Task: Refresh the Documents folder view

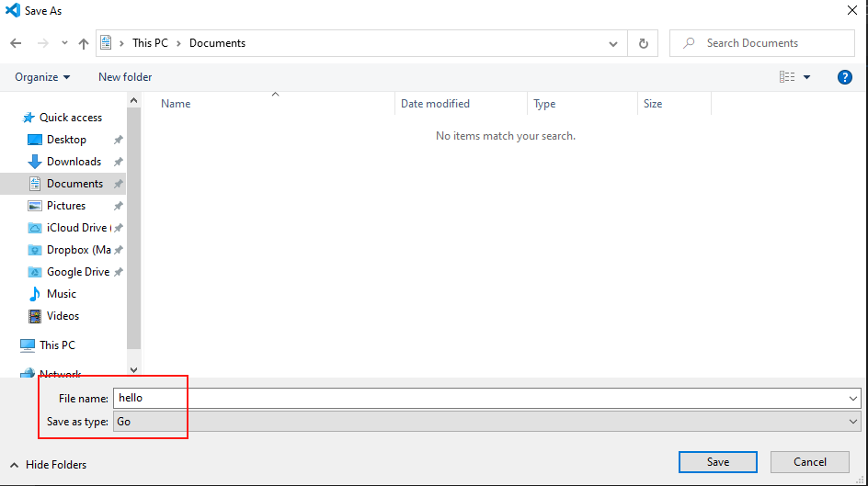Action: (644, 44)
